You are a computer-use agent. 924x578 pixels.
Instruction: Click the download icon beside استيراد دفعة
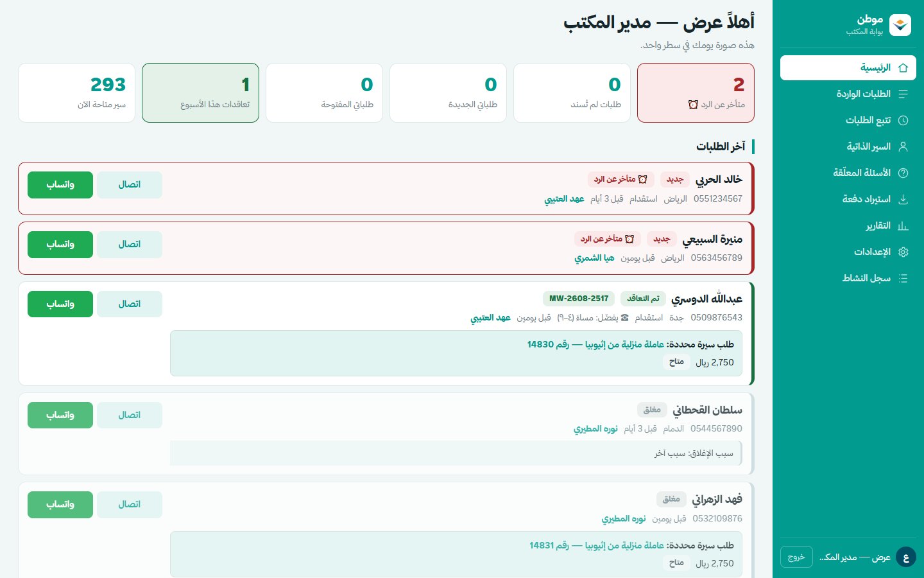pos(903,200)
